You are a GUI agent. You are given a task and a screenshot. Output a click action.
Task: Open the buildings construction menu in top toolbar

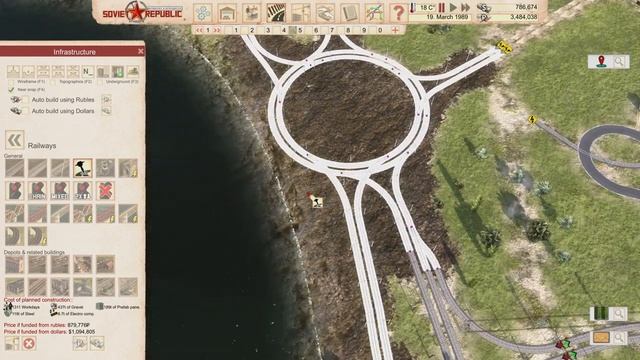point(227,13)
